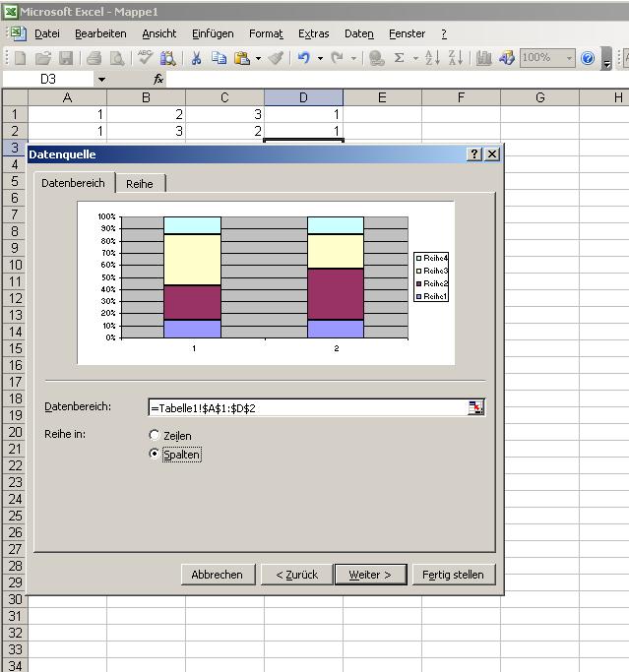Image resolution: width=629 pixels, height=672 pixels.
Task: Open the 100% zoom dropdown
Action: tap(569, 58)
